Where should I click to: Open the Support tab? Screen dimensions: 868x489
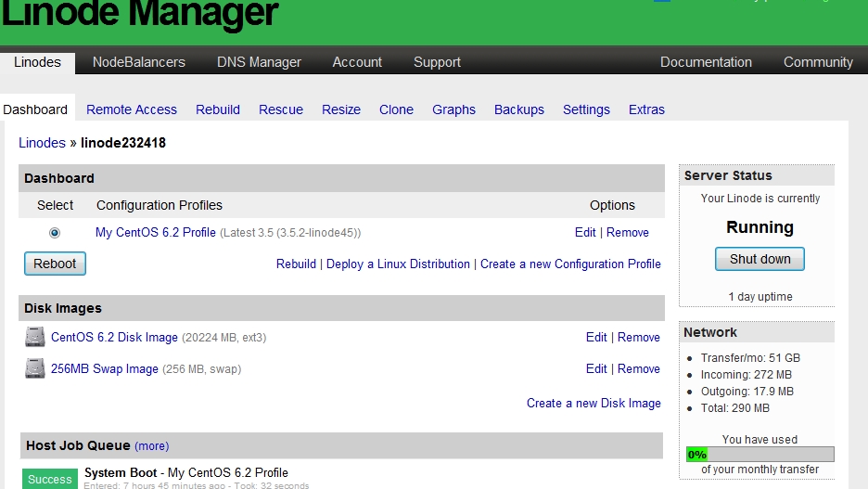437,62
